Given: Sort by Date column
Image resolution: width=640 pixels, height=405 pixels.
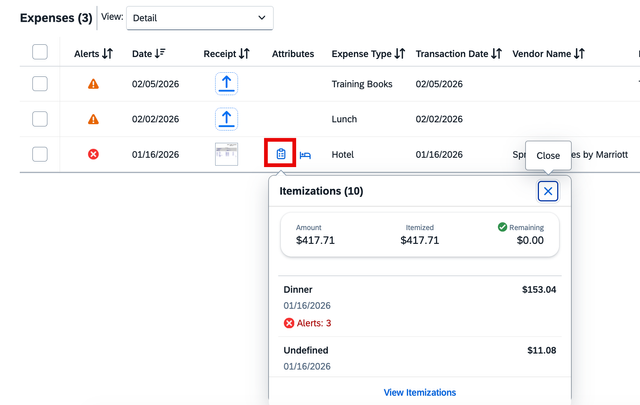Looking at the screenshot, I should point(160,53).
